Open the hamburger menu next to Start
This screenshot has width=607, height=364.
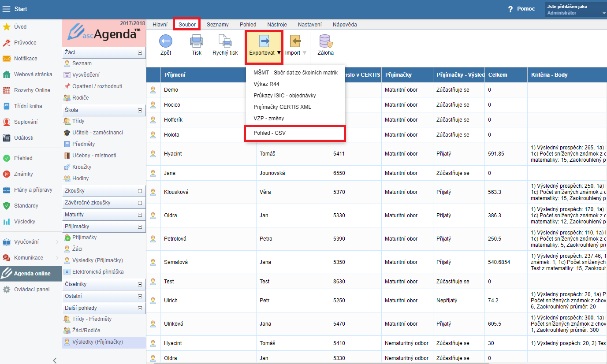click(x=7, y=9)
